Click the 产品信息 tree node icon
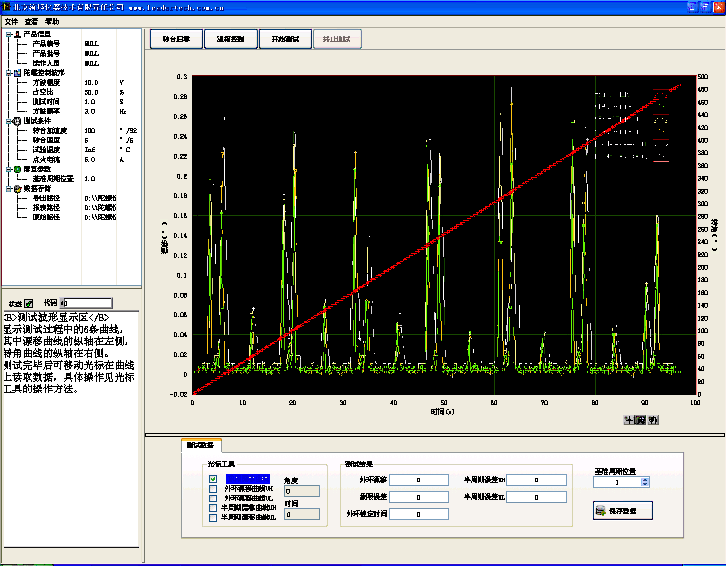 18,35
